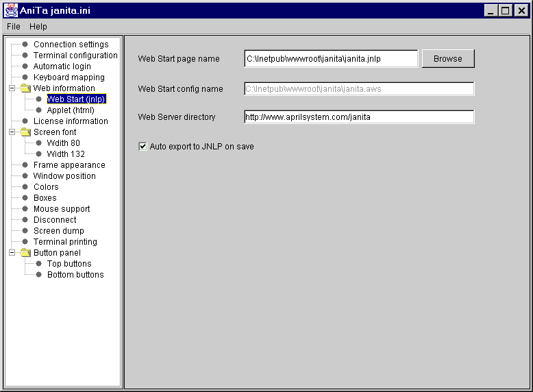
Task: Select License information in the tree
Action: [71, 121]
